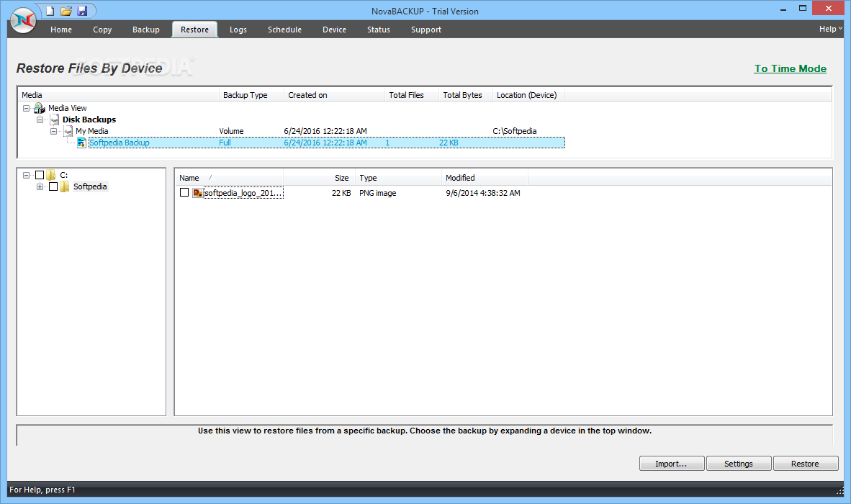This screenshot has height=504, width=851.
Task: Click the Restore button at bottom
Action: tap(805, 463)
